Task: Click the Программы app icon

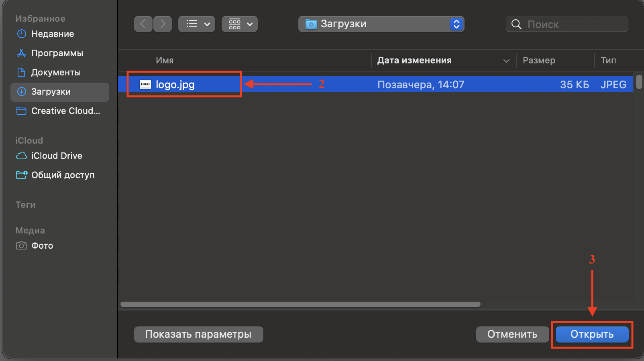Action: pyautogui.click(x=21, y=53)
